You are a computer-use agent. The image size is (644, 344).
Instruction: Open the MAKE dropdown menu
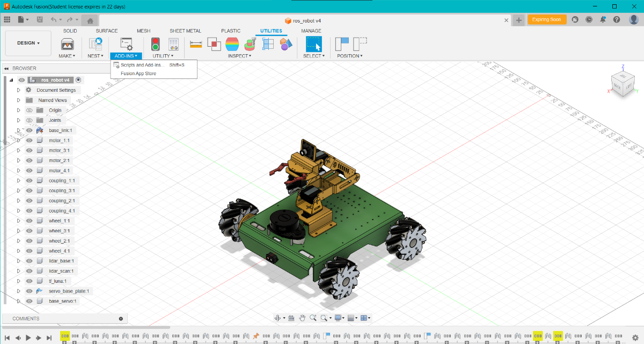[x=67, y=56]
